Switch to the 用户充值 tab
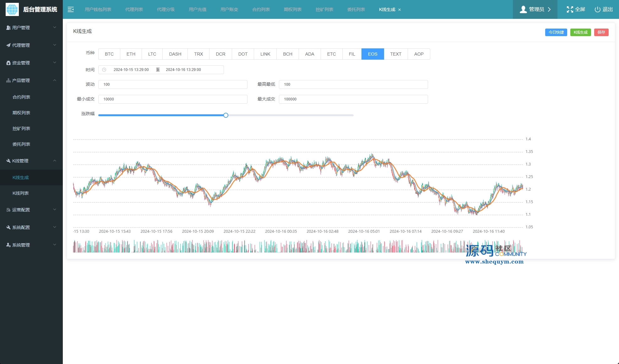The height and width of the screenshot is (364, 619). (198, 9)
